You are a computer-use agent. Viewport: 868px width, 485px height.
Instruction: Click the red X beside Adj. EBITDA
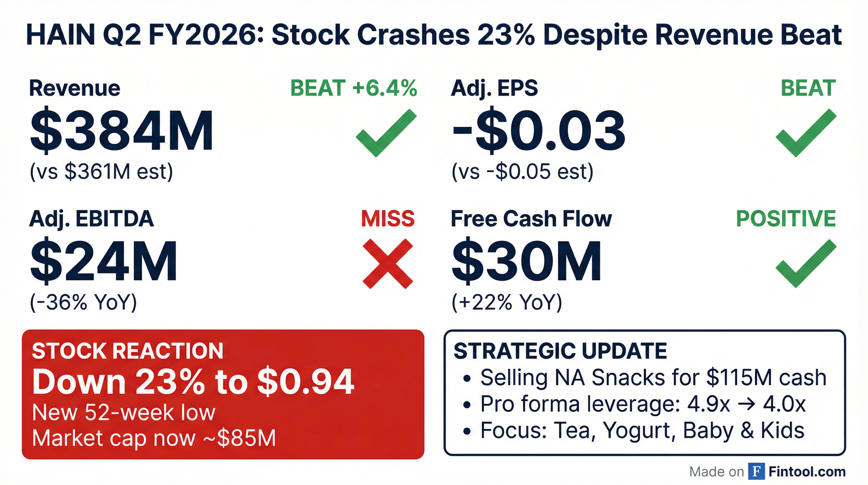[388, 263]
